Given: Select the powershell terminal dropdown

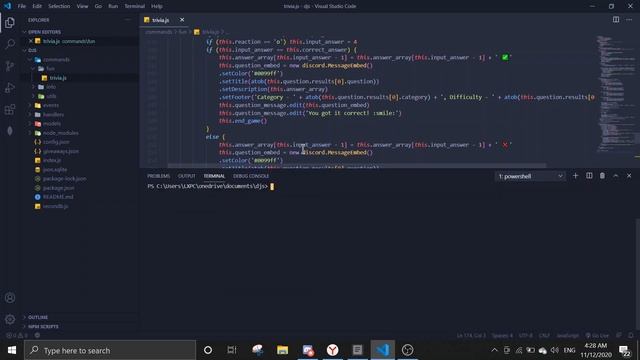Looking at the screenshot, I should click(x=530, y=176).
